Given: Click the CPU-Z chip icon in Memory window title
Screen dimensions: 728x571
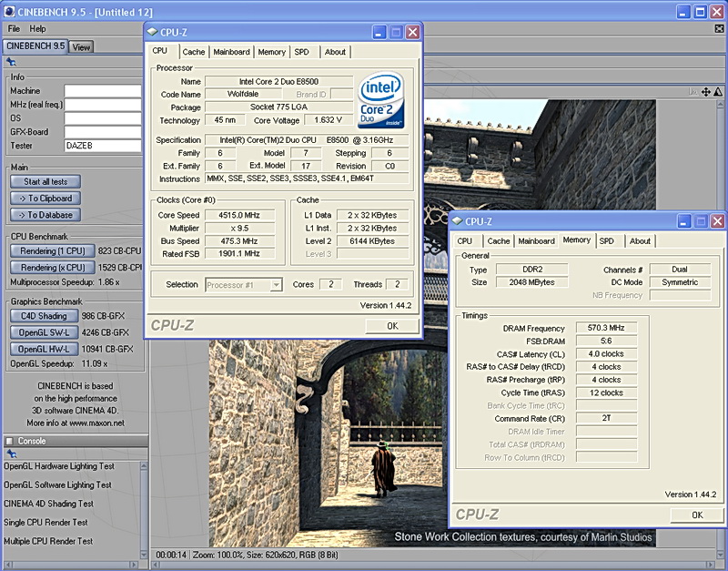Looking at the screenshot, I should coord(457,221).
